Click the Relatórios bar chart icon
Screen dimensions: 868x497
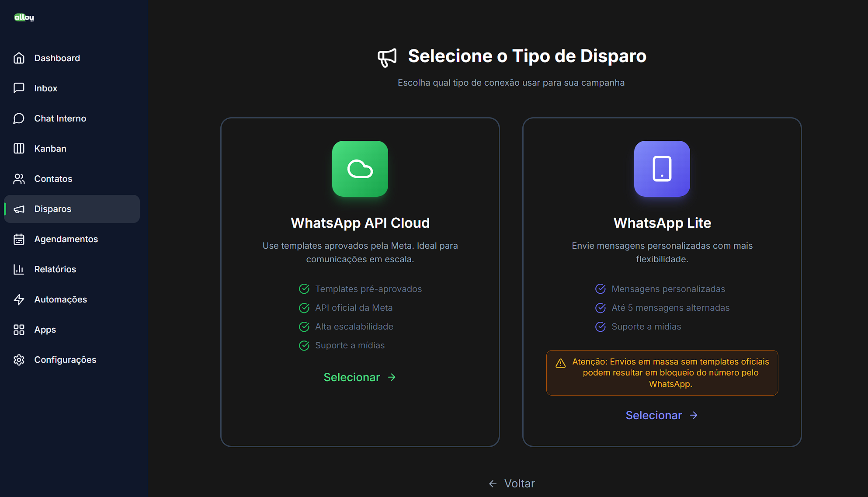tap(19, 269)
